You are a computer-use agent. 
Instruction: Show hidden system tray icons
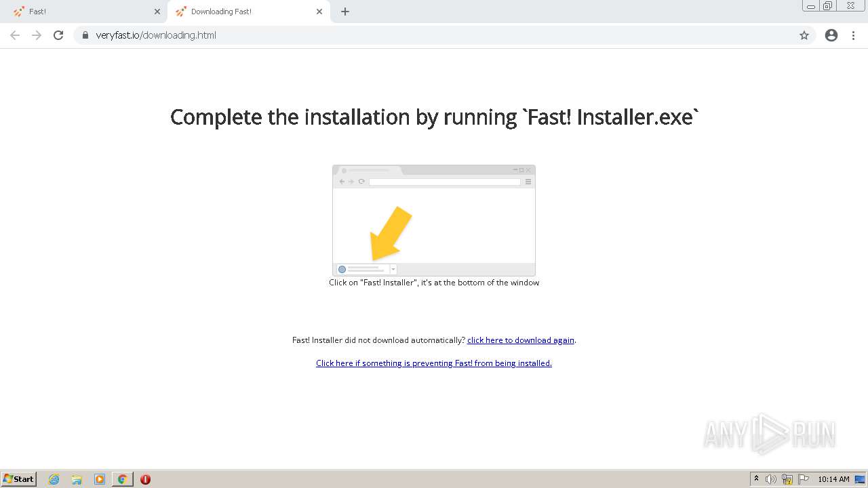[x=756, y=479]
